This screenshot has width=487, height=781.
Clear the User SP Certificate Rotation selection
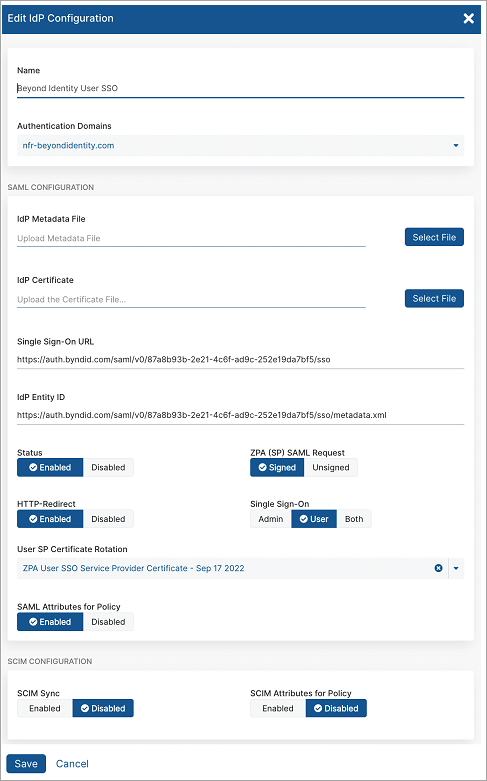tap(438, 568)
